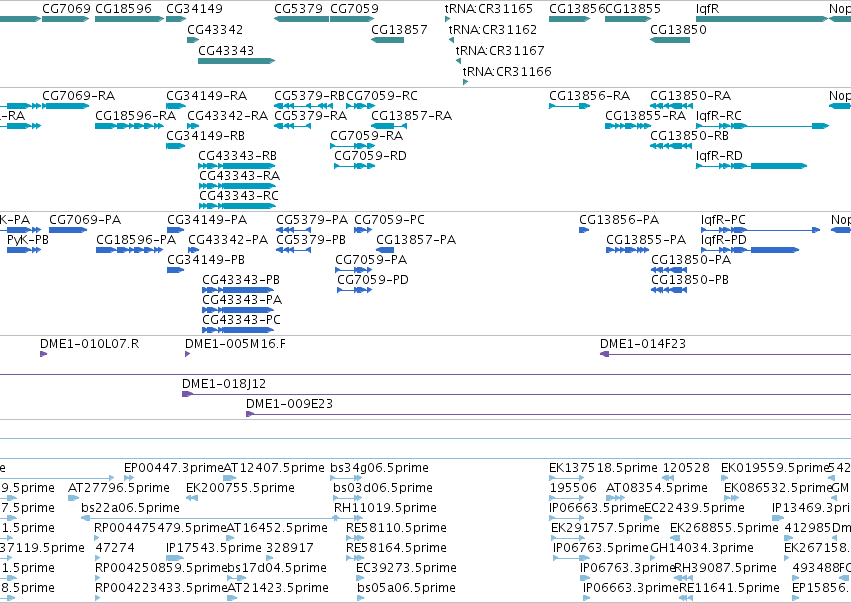Click the tRNA:CR31167 label
Viewport: 851px width, 603px height.
(x=500, y=50)
